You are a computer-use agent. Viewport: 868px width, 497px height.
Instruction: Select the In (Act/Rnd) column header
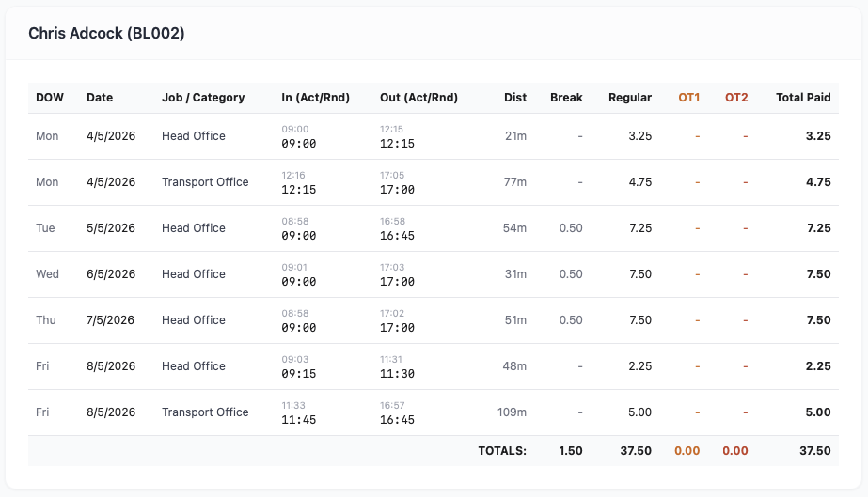[316, 98]
